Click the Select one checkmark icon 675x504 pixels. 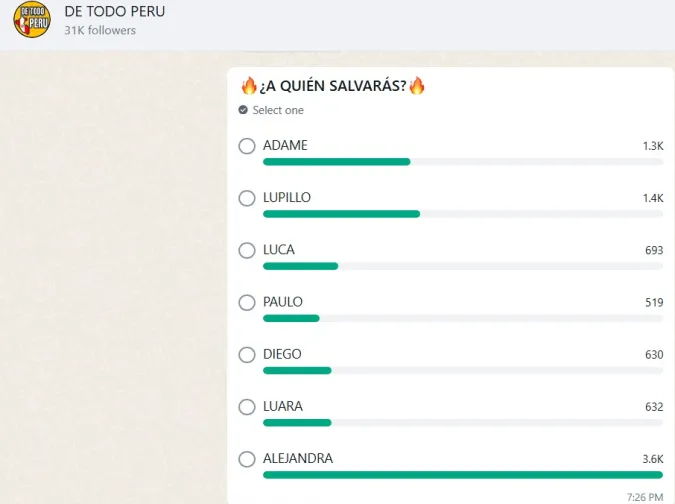coord(243,110)
